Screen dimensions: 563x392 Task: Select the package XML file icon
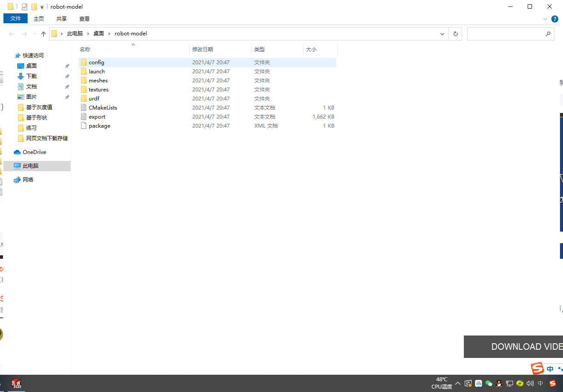(x=84, y=126)
